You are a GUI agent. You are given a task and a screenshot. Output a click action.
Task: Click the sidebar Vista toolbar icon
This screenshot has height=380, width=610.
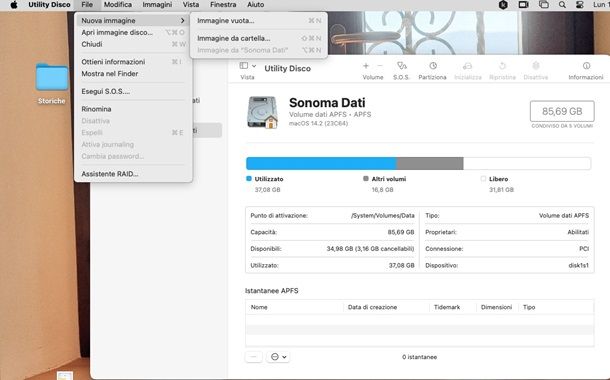[x=244, y=66]
